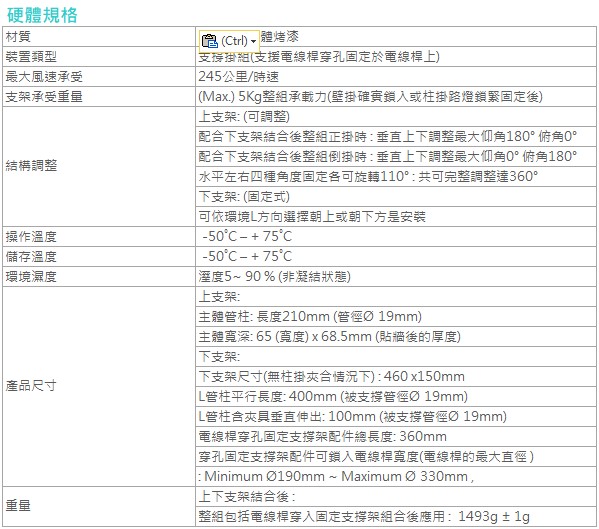
Task: Click the 環境濕度 label cell
Action: click(99, 277)
